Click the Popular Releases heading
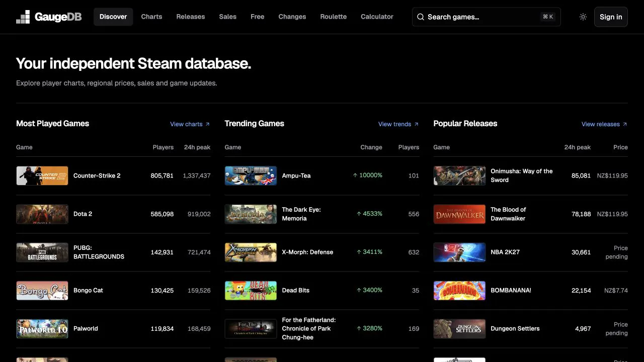This screenshot has height=362, width=644. (465, 124)
